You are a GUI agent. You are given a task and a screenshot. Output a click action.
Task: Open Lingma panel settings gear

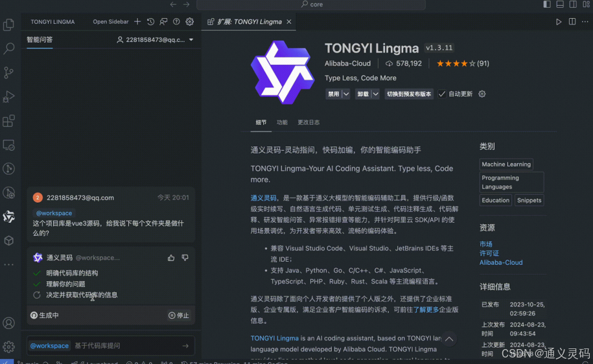[x=189, y=21]
